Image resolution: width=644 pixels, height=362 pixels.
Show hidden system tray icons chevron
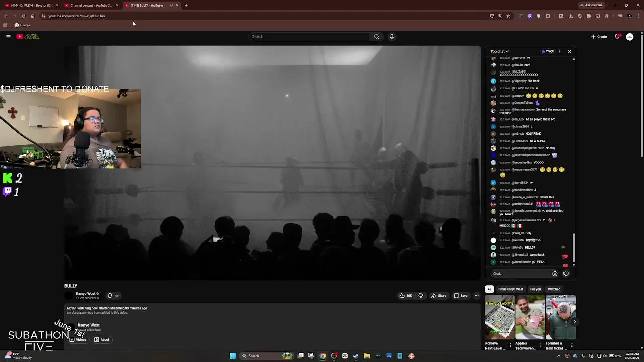point(560,356)
